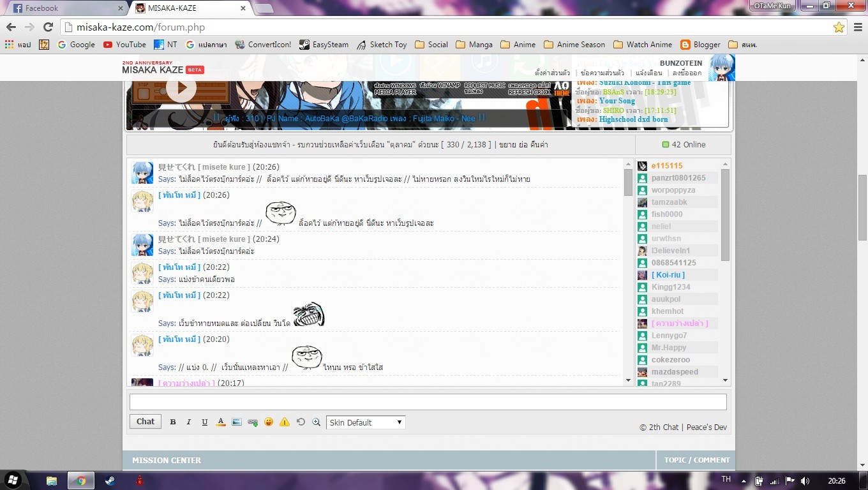Open the Google bookmark
The height and width of the screenshot is (490, 868).
point(76,45)
